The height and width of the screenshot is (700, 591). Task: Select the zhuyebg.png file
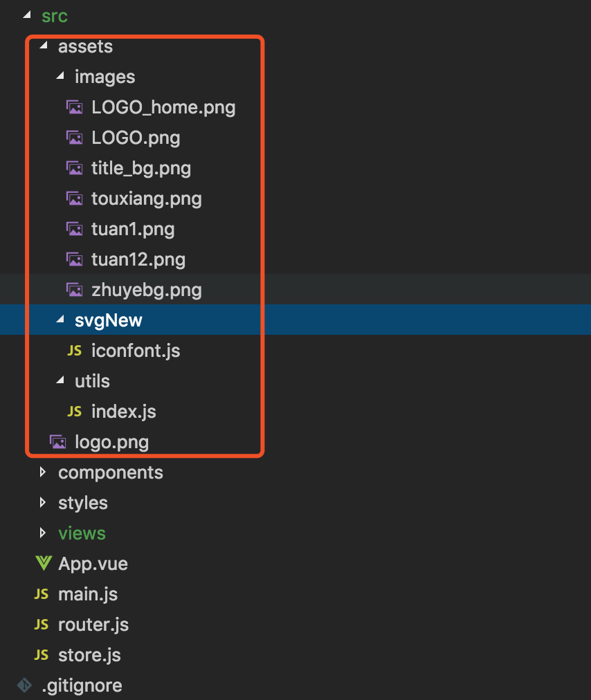[x=147, y=290]
